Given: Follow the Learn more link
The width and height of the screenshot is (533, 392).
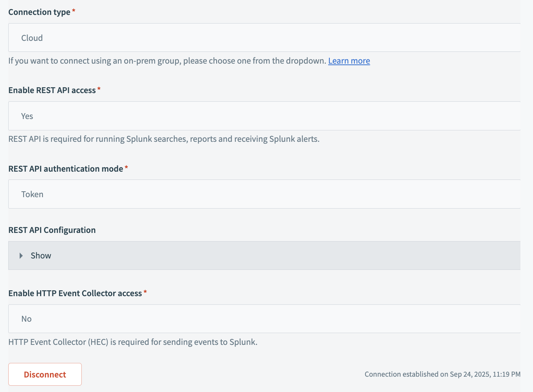Looking at the screenshot, I should [x=349, y=61].
